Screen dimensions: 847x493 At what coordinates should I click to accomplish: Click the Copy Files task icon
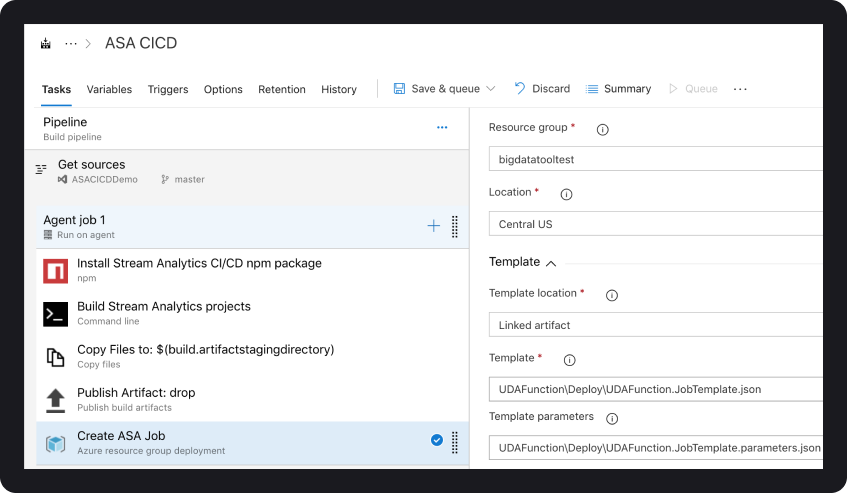(56, 357)
